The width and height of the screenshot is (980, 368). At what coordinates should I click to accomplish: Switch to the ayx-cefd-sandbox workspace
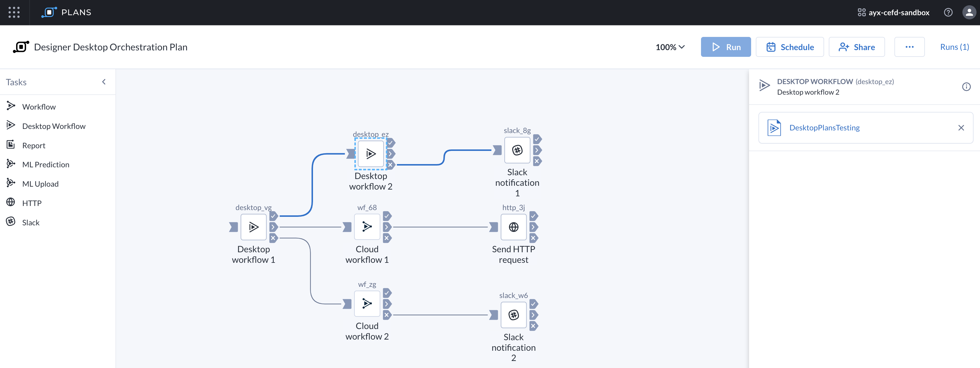click(x=893, y=12)
